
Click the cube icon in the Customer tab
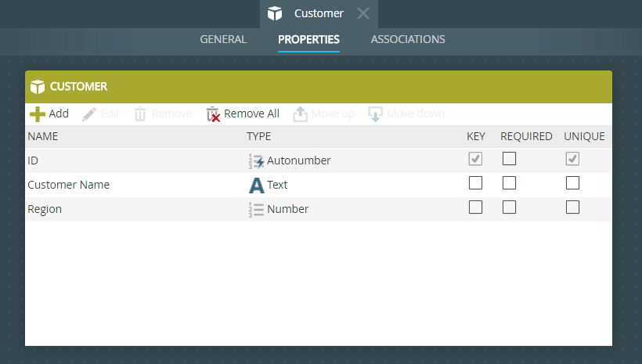(274, 13)
